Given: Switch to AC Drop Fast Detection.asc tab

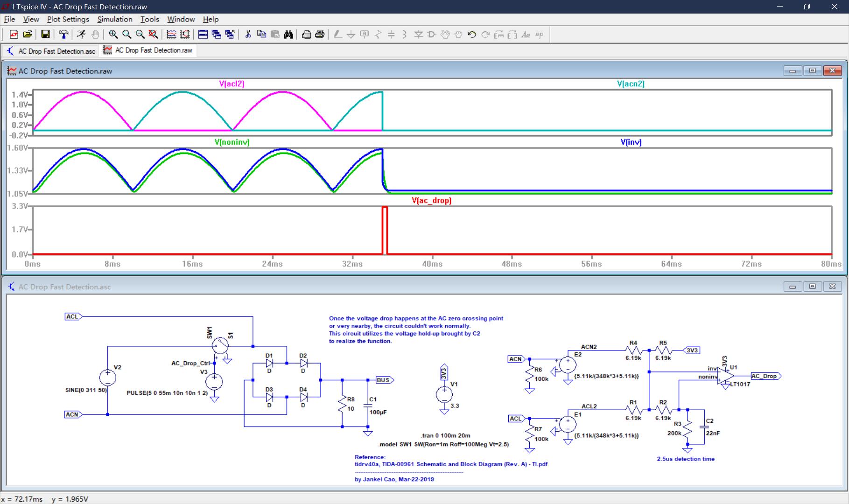Looking at the screenshot, I should point(51,51).
